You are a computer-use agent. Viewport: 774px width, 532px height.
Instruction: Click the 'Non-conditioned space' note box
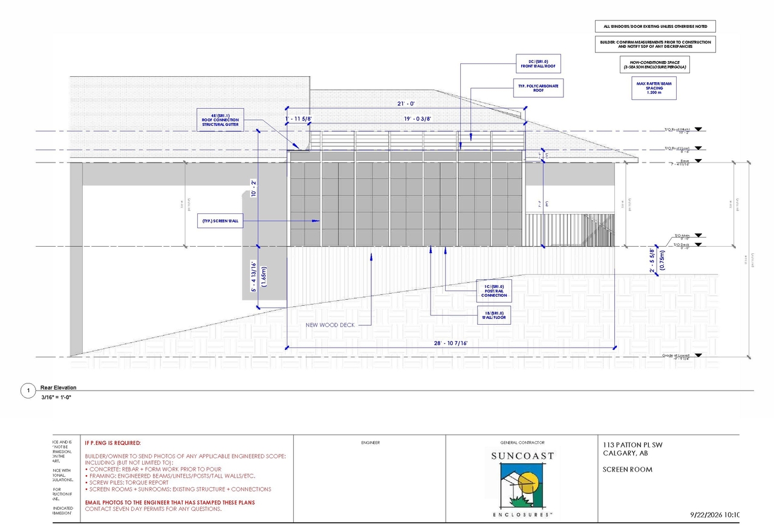coord(655,65)
